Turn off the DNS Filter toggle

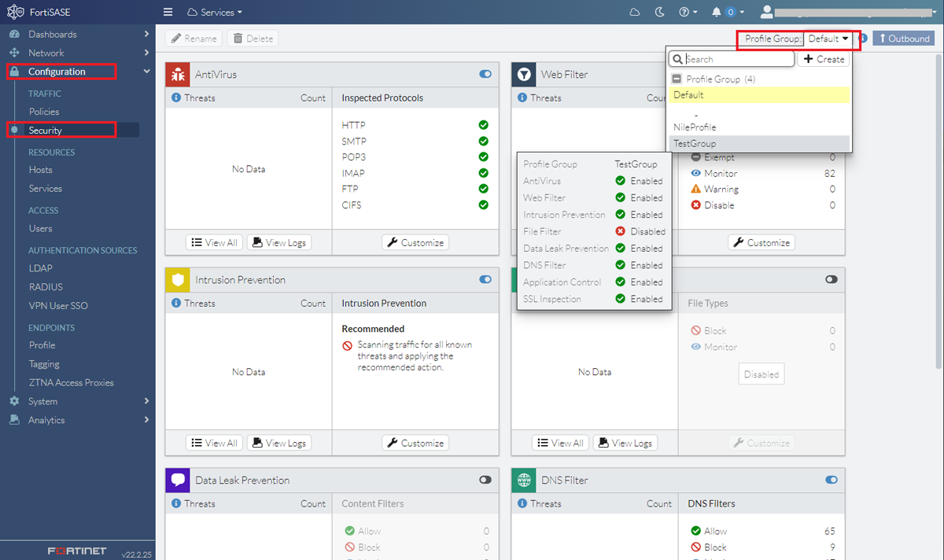coord(832,480)
